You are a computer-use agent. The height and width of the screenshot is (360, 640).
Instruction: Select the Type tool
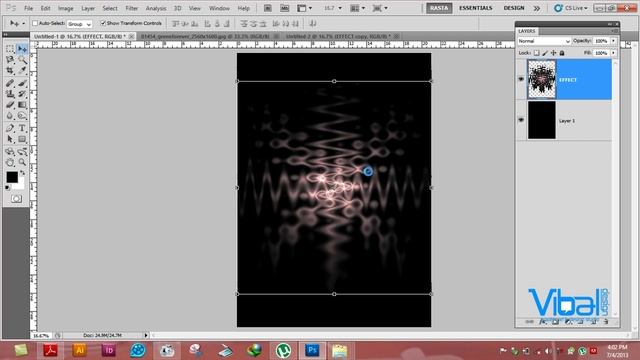22,128
